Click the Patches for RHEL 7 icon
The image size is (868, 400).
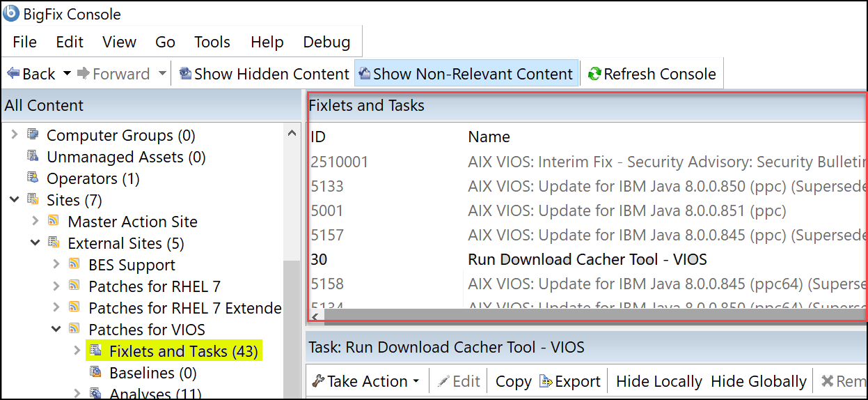point(74,286)
